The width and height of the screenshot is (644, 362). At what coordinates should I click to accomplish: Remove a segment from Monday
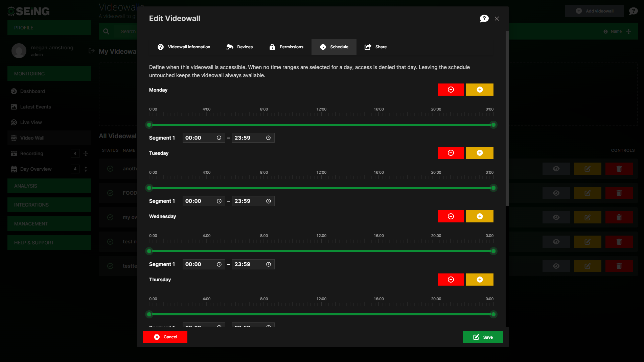(451, 90)
